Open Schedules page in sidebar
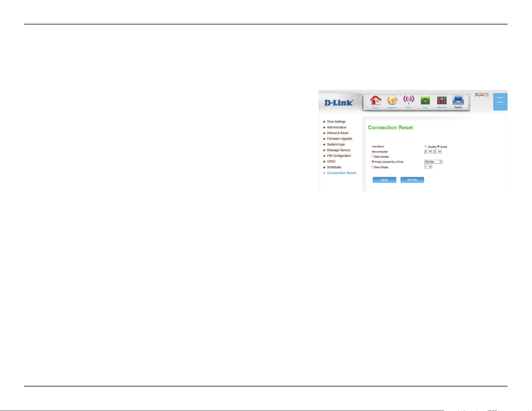 click(334, 167)
